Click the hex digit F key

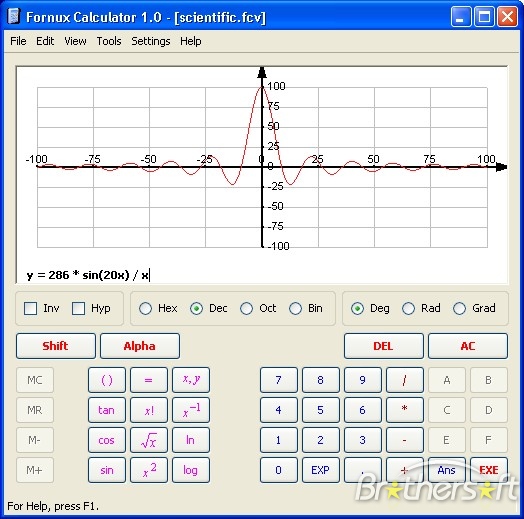[x=489, y=440]
